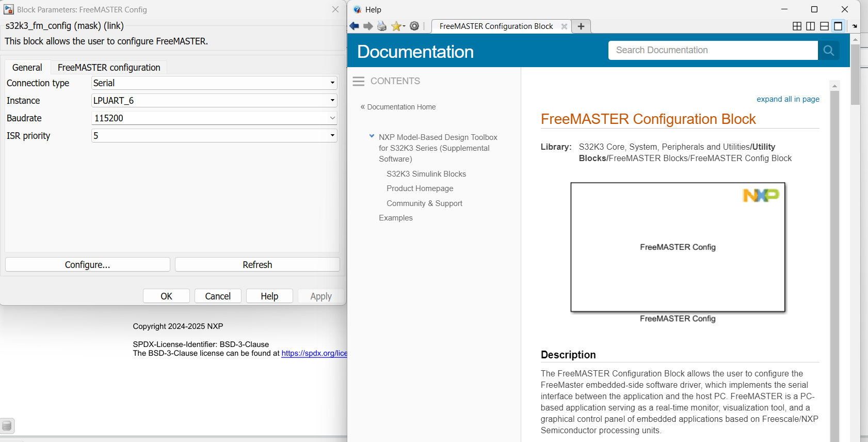The image size is (868, 442).
Task: Switch to the General tab
Action: (x=27, y=68)
